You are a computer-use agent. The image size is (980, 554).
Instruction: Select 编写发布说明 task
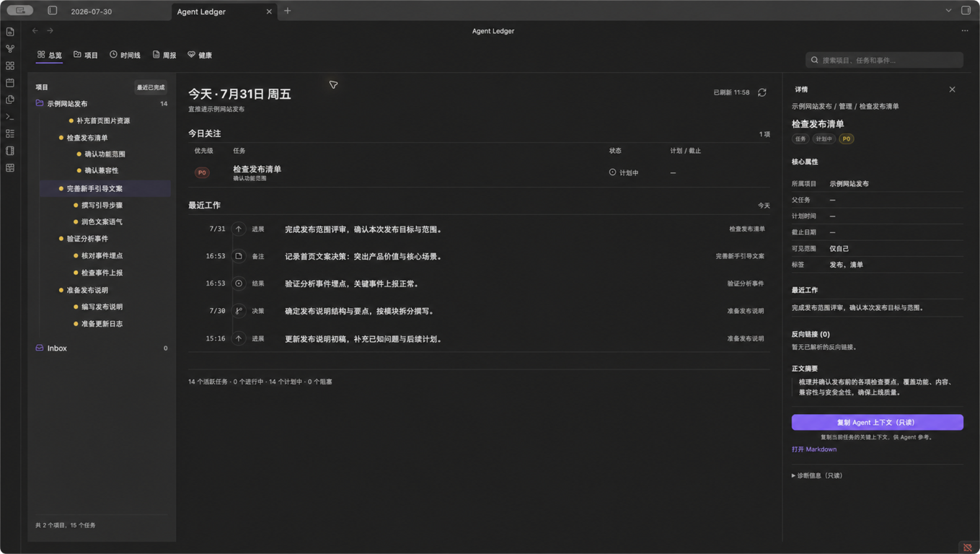[x=104, y=307]
